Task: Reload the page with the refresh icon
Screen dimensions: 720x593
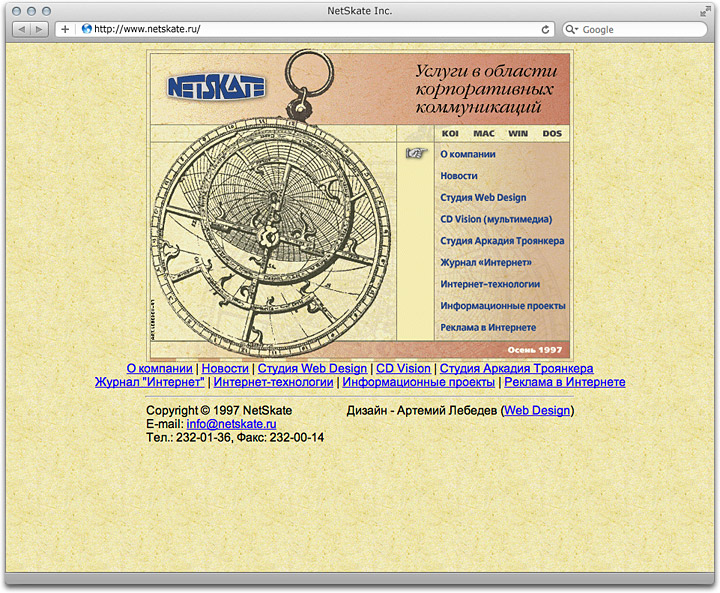Action: pos(545,30)
